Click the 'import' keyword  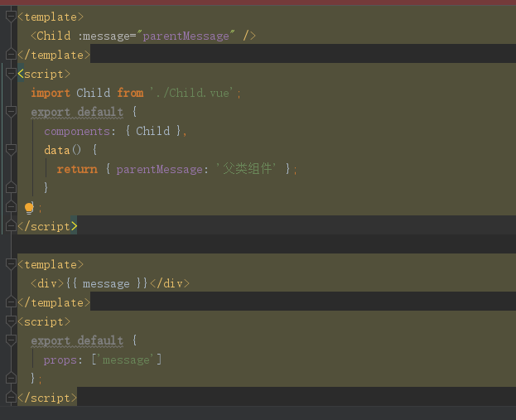pos(51,93)
